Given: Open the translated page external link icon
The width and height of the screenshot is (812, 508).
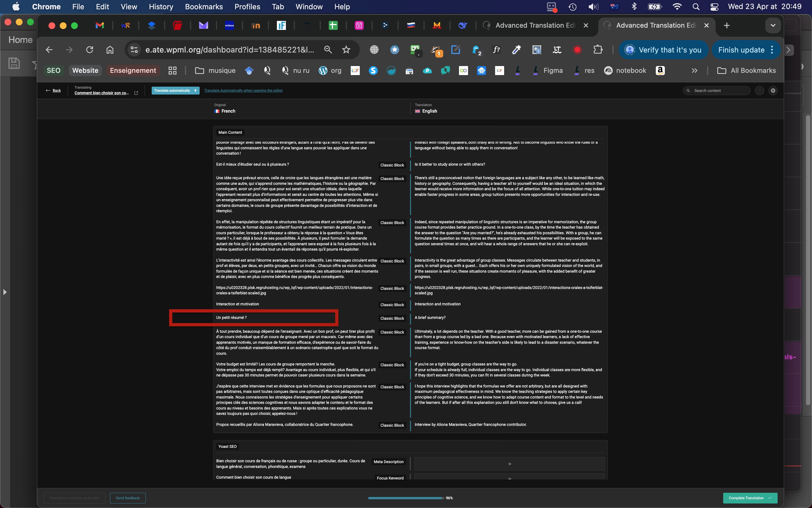Looking at the screenshot, I should pos(136,93).
